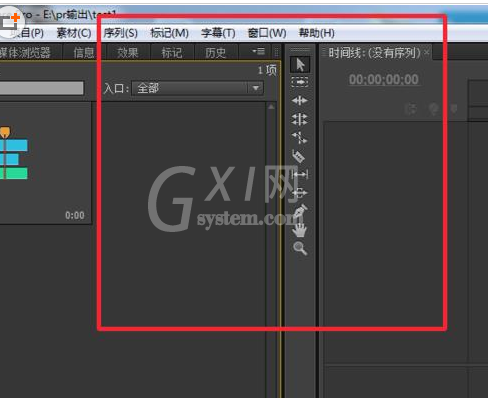Switch to the 信息 tab

pos(84,53)
